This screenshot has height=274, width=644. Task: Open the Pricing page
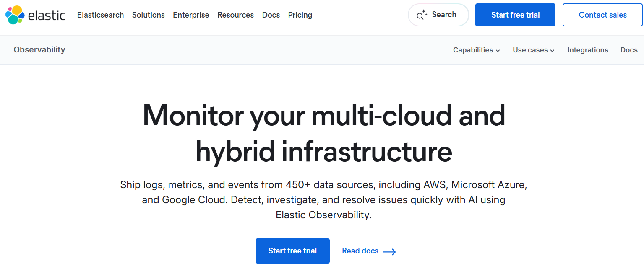click(x=300, y=15)
